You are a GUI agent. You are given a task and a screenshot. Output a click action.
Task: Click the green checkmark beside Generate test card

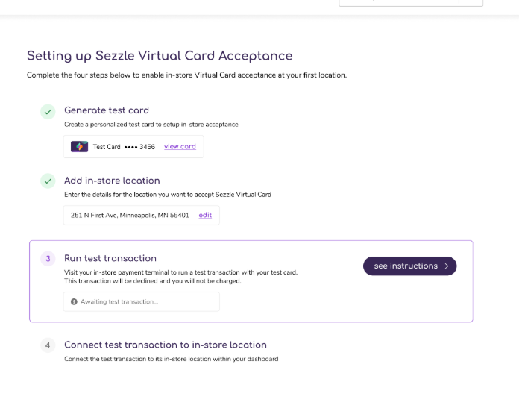48,111
